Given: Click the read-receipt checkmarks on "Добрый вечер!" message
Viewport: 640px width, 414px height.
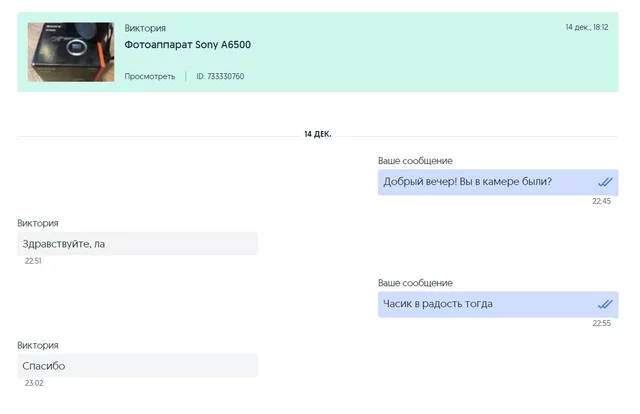Looking at the screenshot, I should 604,182.
